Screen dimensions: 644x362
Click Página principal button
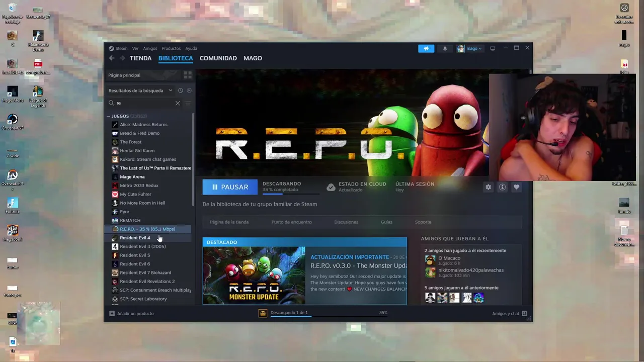(143, 75)
